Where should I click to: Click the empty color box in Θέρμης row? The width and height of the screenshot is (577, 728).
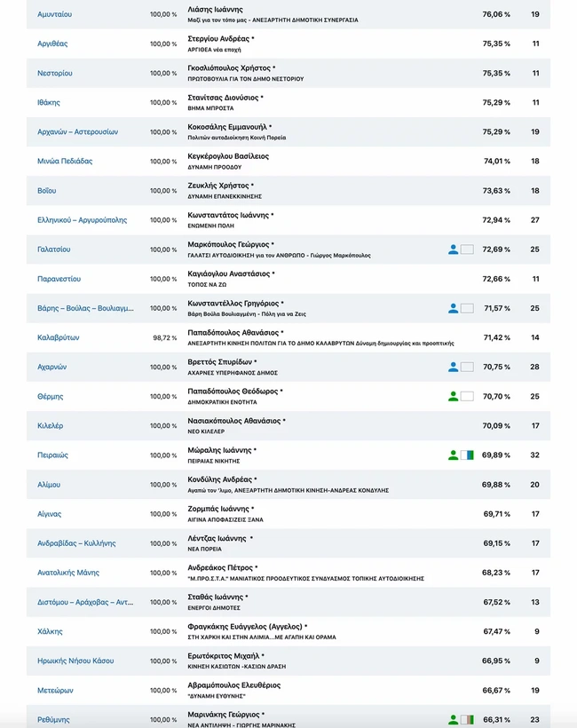point(467,396)
